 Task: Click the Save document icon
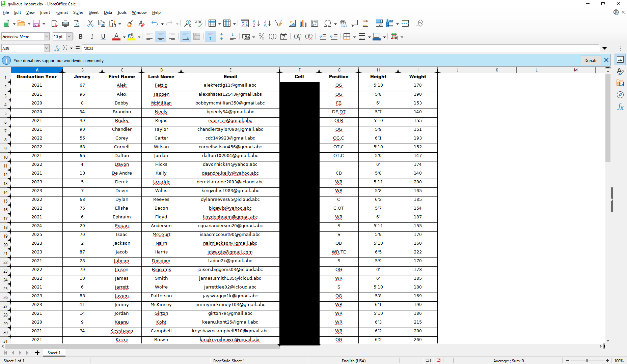point(36,23)
